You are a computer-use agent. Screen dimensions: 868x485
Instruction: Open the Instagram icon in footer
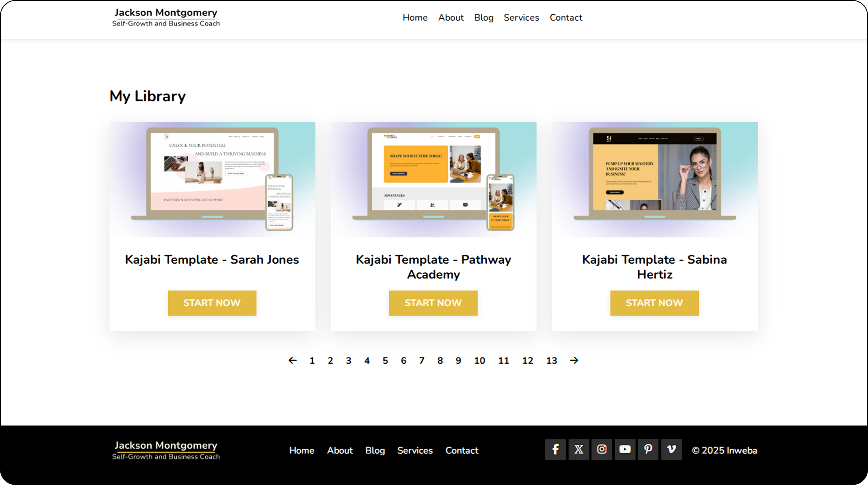[602, 449]
